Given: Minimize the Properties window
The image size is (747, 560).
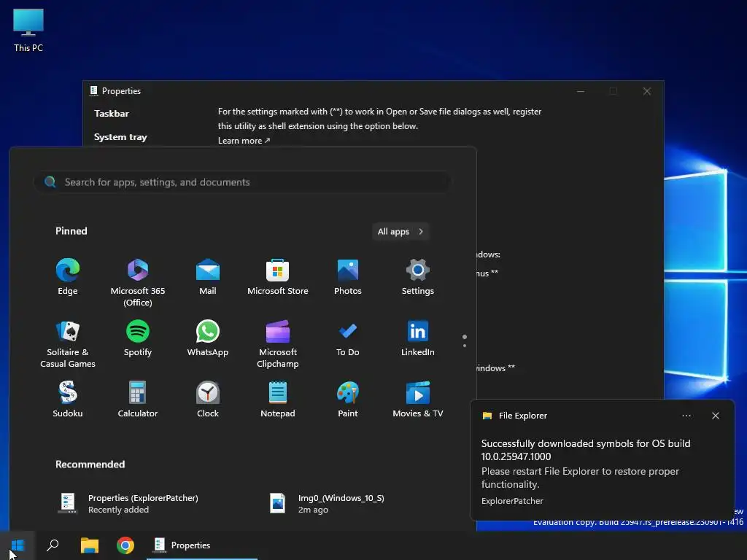Looking at the screenshot, I should click(x=580, y=91).
